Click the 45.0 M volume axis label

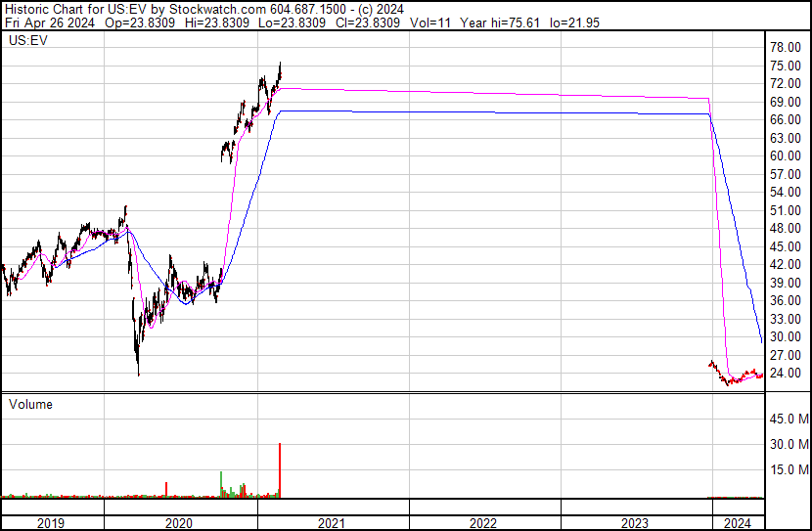[789, 419]
